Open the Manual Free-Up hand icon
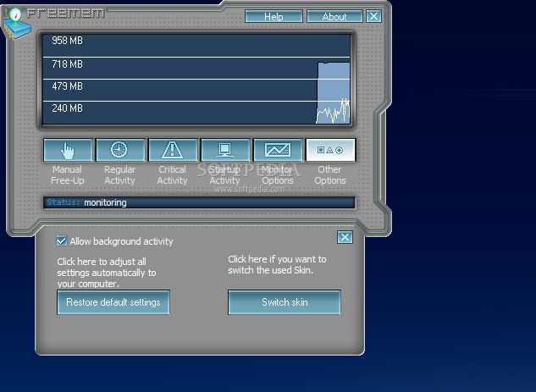 click(68, 150)
